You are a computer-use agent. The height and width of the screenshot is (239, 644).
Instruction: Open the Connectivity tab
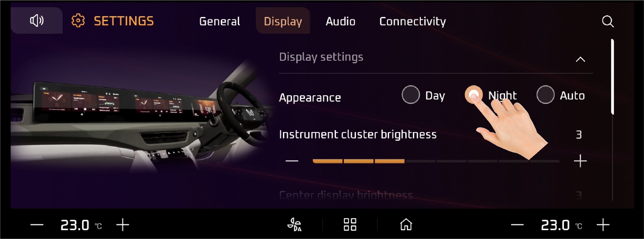coord(413,21)
